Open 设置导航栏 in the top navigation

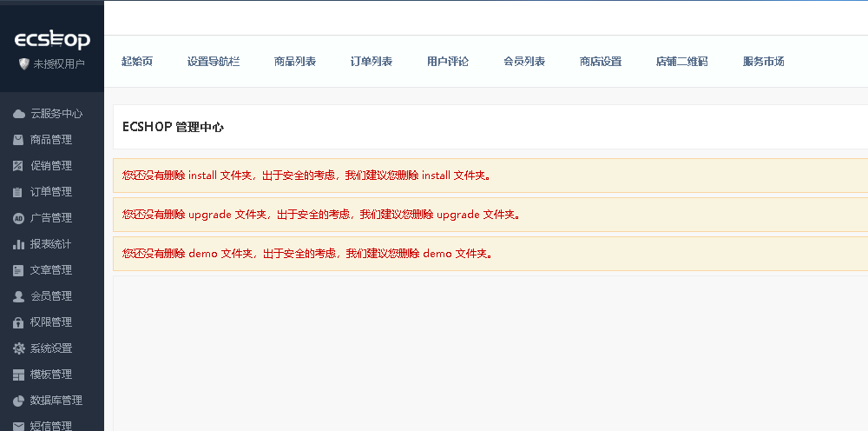pos(214,62)
